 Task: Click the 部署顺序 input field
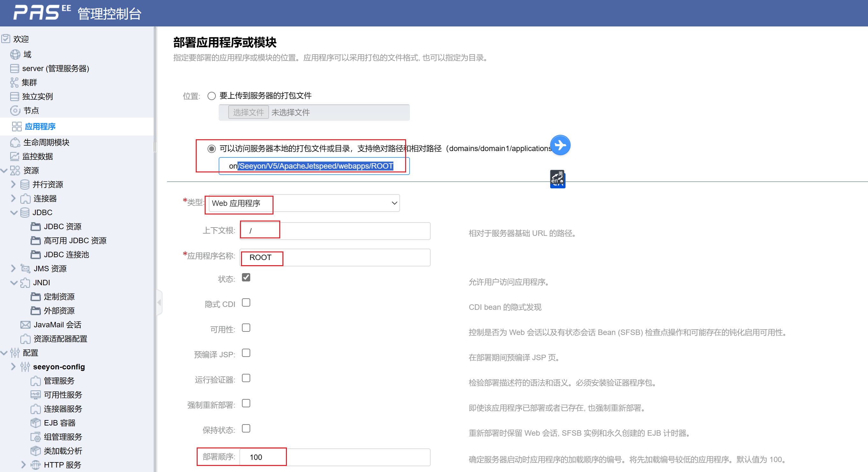point(334,457)
